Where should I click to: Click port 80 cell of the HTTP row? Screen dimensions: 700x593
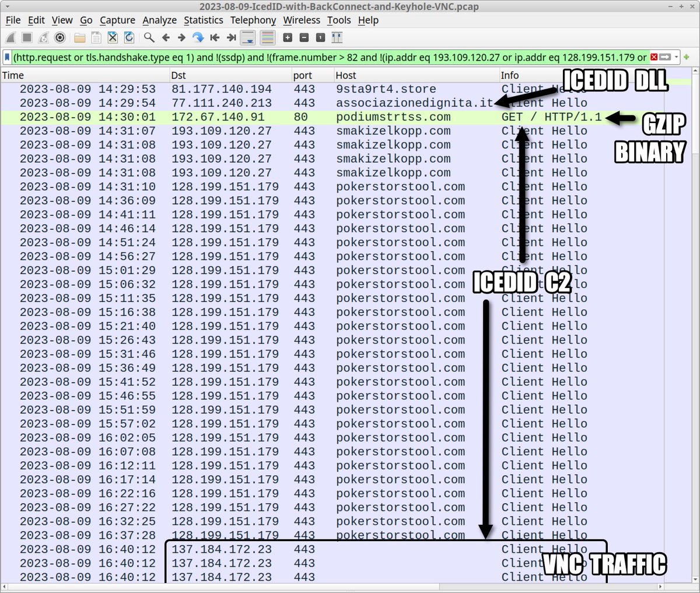click(301, 117)
